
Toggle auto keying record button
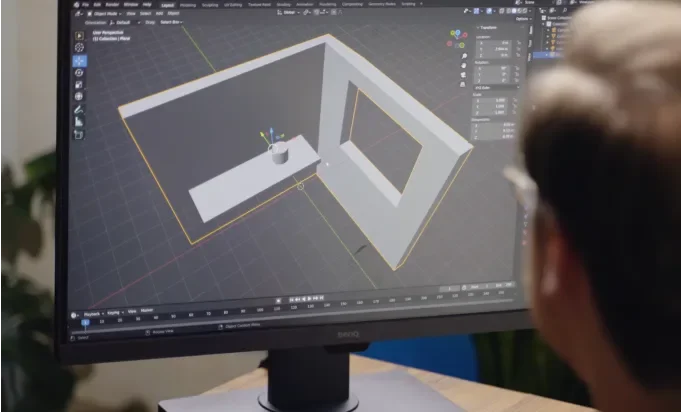click(x=278, y=300)
